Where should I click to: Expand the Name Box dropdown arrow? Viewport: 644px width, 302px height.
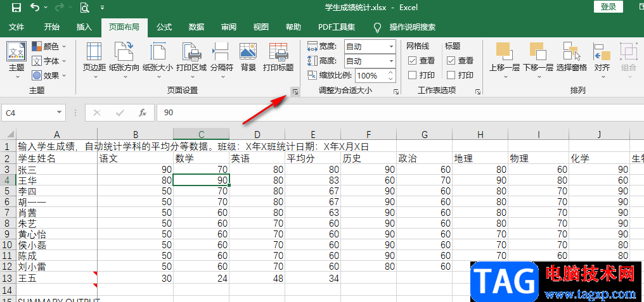click(60, 113)
